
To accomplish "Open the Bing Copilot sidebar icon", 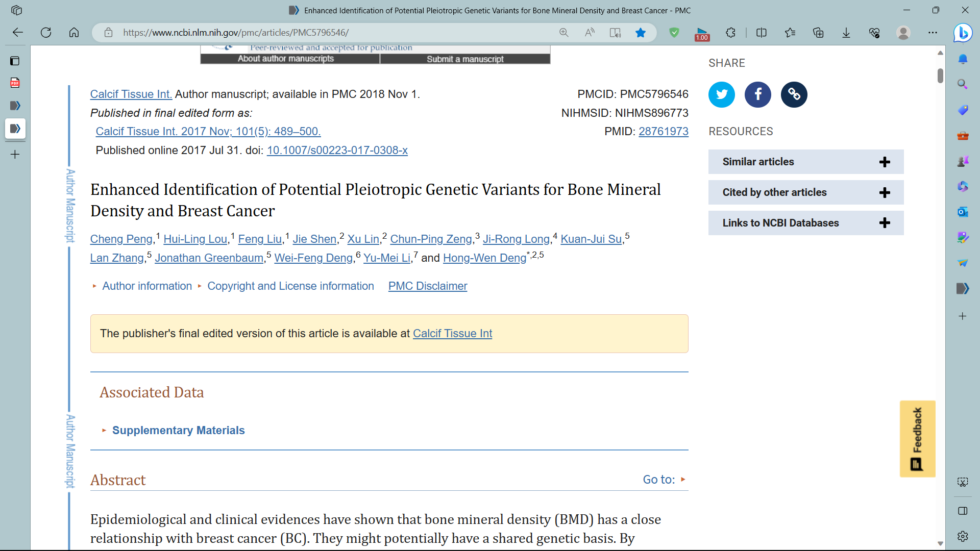I will 963,33.
